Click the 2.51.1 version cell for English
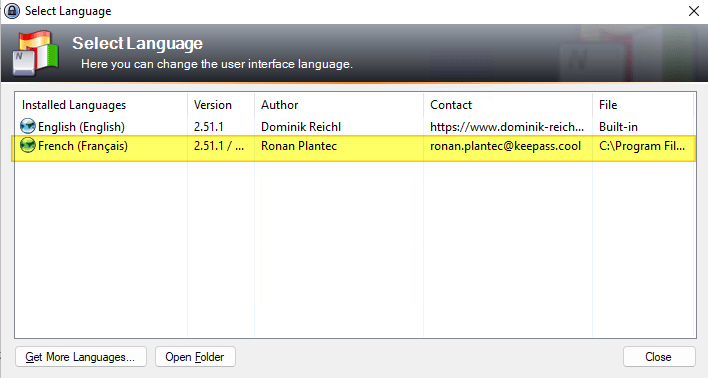The height and width of the screenshot is (378, 708). (x=209, y=127)
